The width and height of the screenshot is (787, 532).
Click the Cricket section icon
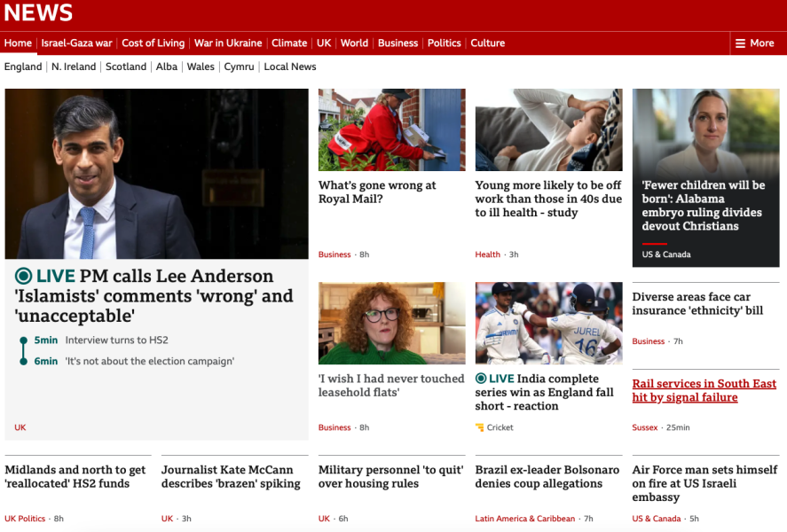pyautogui.click(x=480, y=427)
